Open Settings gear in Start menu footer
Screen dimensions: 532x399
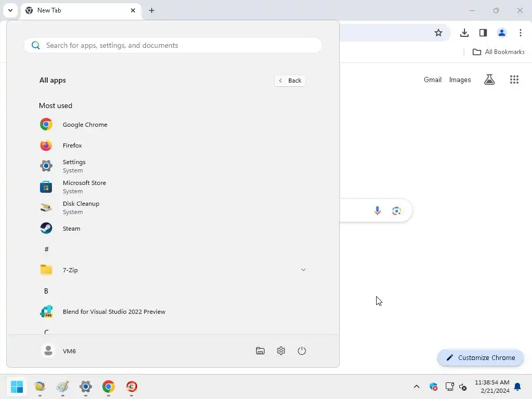(x=281, y=351)
